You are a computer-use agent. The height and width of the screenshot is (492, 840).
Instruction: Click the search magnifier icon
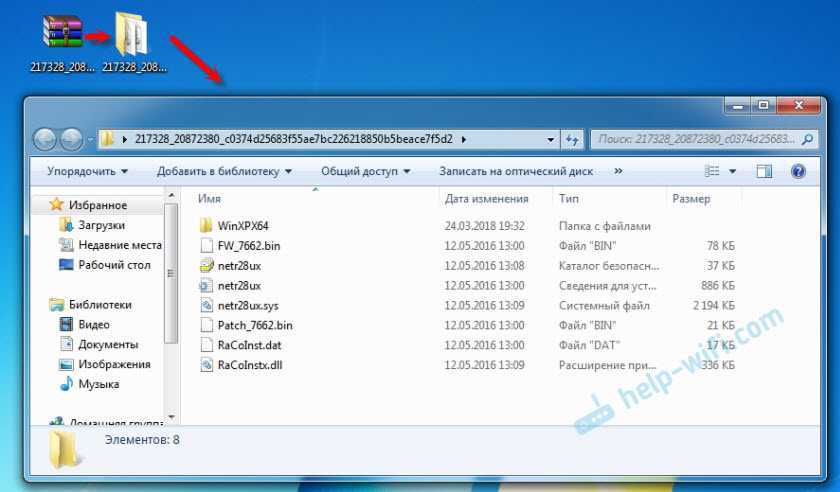(807, 139)
